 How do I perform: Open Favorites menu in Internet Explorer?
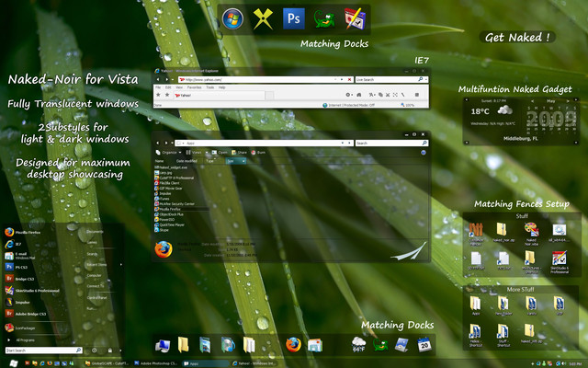pyautogui.click(x=193, y=87)
